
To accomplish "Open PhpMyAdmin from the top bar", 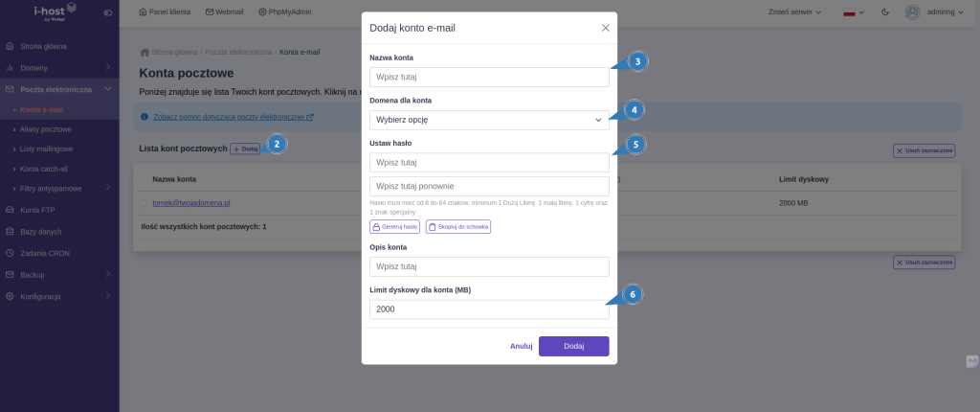I will point(285,11).
